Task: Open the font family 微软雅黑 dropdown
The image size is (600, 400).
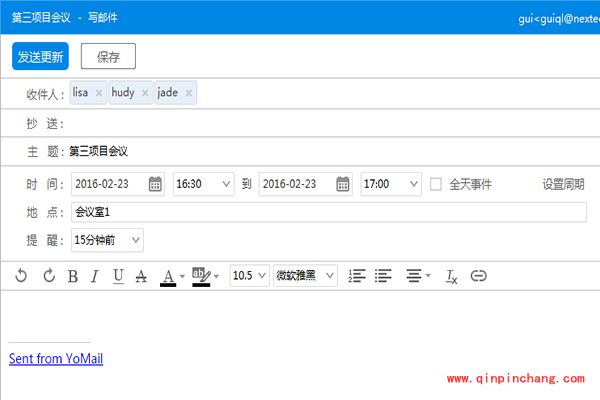Action: pos(305,276)
